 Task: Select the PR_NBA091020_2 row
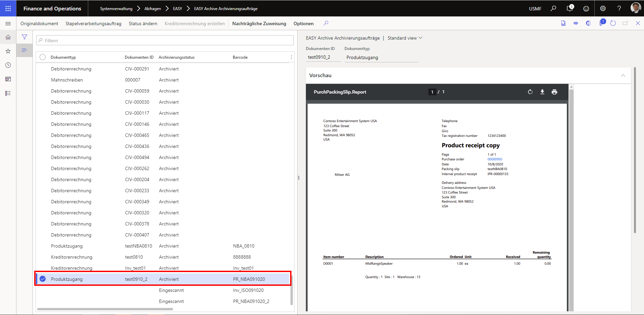click(x=163, y=301)
